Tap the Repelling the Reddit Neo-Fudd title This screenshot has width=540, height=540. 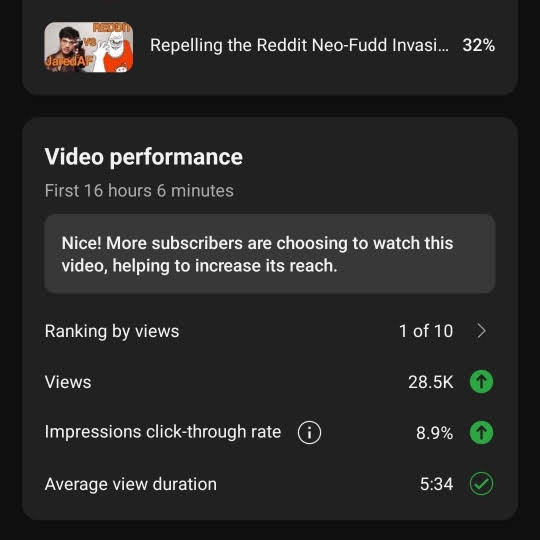(x=300, y=45)
